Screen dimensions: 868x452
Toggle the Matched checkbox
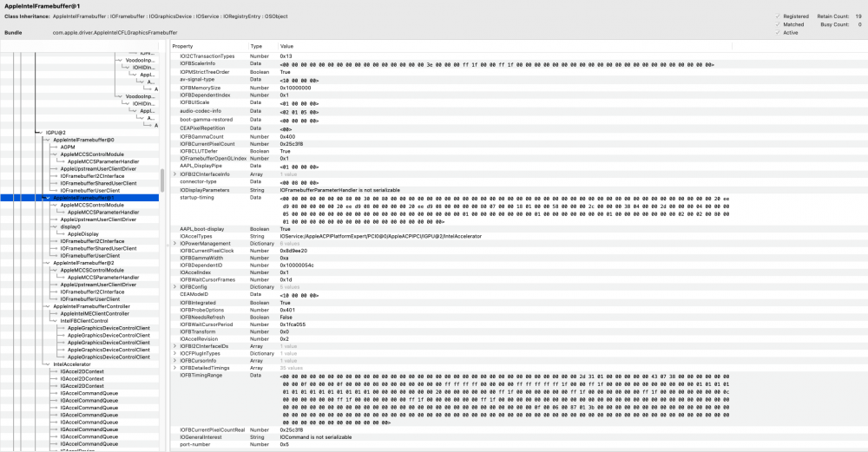pyautogui.click(x=778, y=24)
